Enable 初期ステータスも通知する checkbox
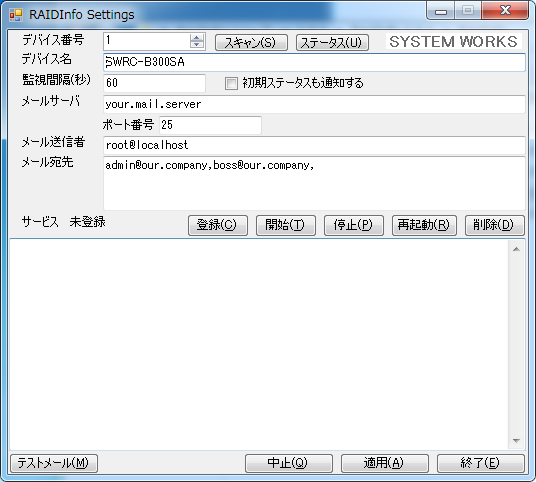 (231, 83)
